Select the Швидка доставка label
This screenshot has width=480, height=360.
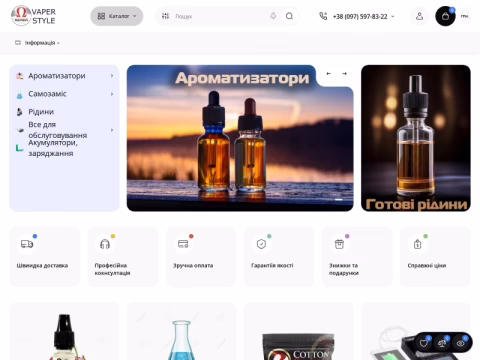pyautogui.click(x=42, y=266)
